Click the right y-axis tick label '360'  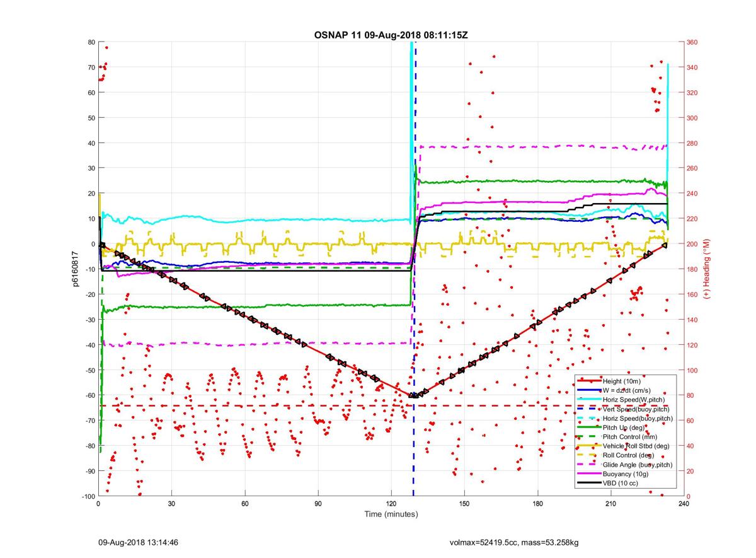click(693, 42)
